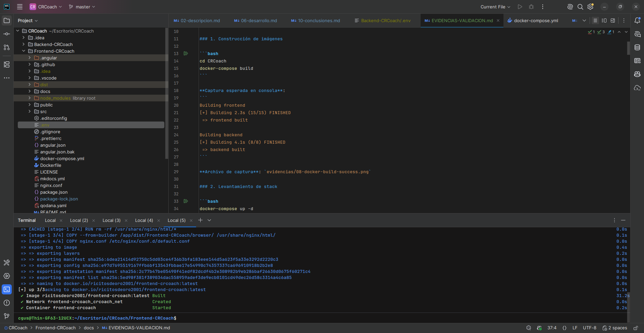This screenshot has width=644, height=333.
Task: Select the Terminal tool window icon
Action: (7, 289)
